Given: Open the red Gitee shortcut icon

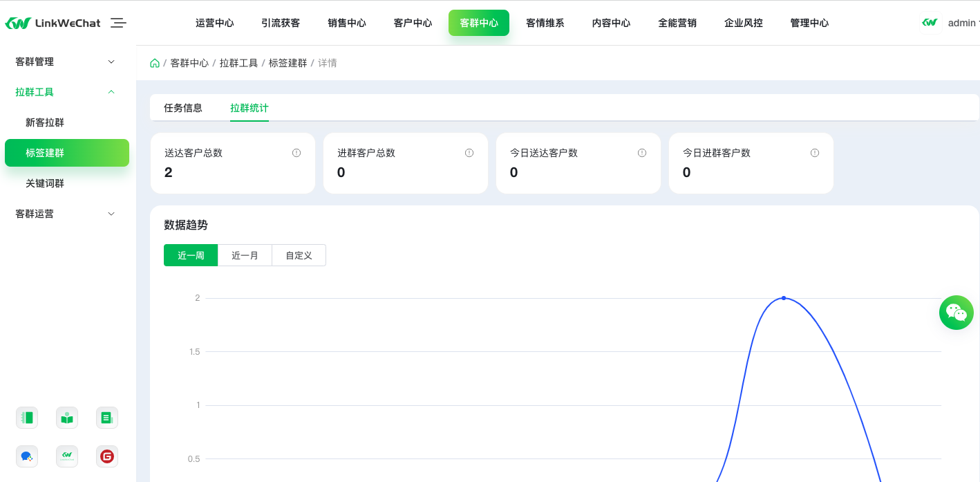Looking at the screenshot, I should pyautogui.click(x=107, y=456).
